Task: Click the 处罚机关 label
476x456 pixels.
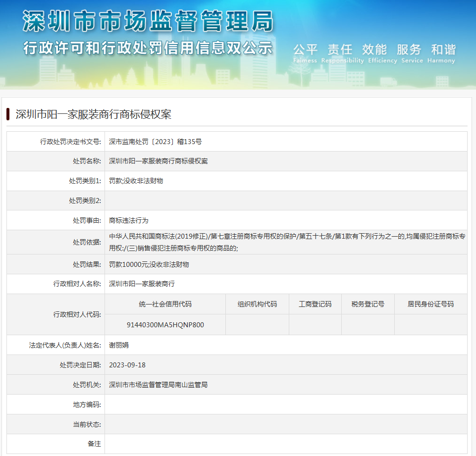Action: [87, 385]
